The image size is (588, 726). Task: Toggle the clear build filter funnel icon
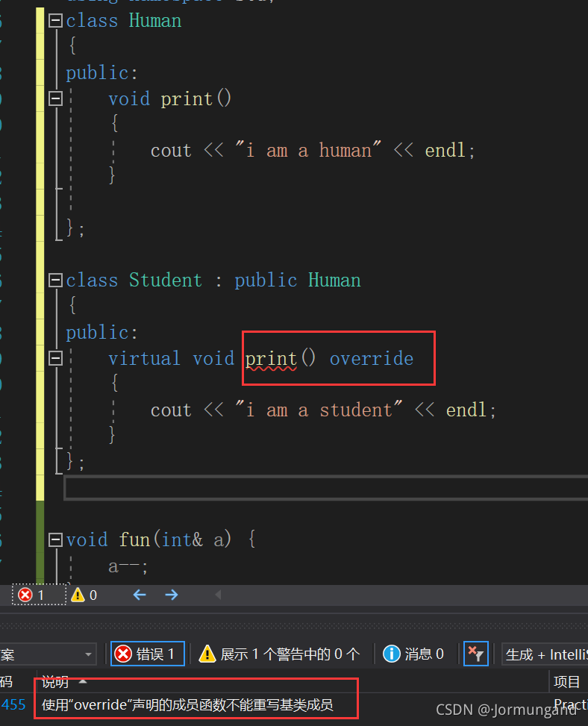[x=476, y=654]
